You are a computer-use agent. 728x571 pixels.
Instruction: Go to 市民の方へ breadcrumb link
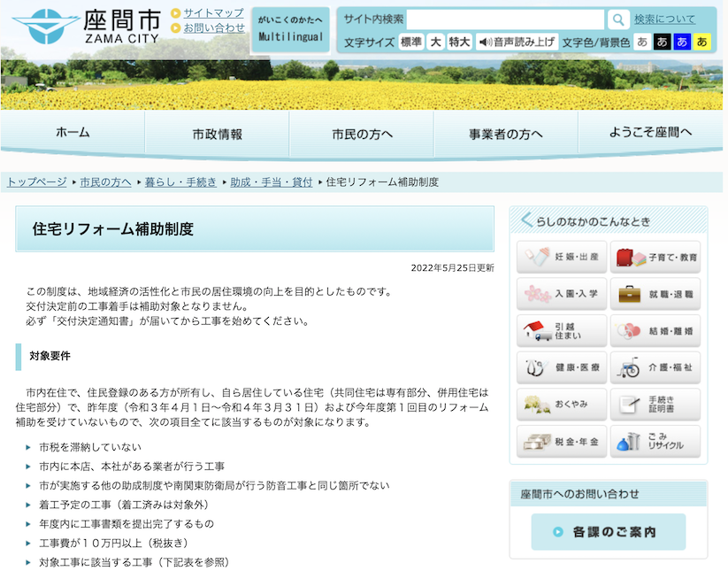105,182
